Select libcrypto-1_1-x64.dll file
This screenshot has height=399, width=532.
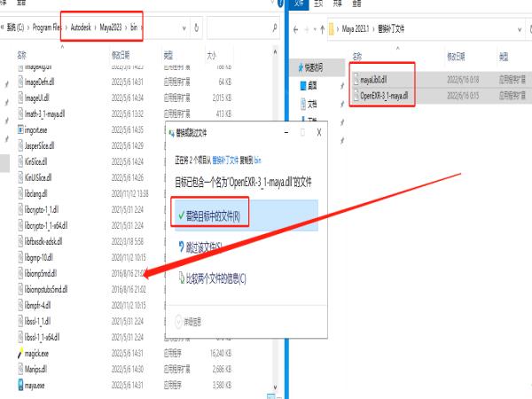tap(46, 225)
